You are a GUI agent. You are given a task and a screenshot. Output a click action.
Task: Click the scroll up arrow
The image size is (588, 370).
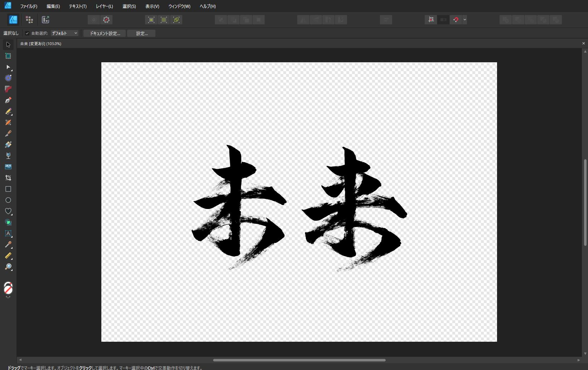(x=585, y=51)
